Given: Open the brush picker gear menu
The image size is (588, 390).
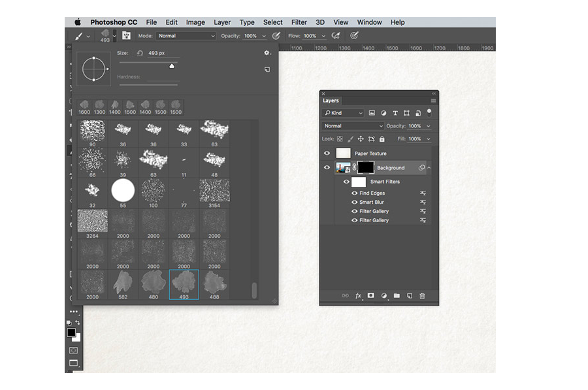Looking at the screenshot, I should 267,53.
